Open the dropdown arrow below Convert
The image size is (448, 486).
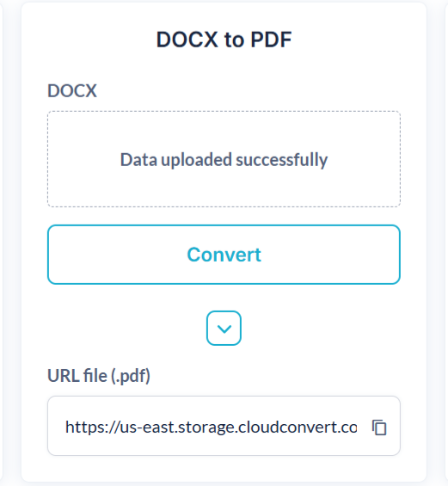click(224, 329)
